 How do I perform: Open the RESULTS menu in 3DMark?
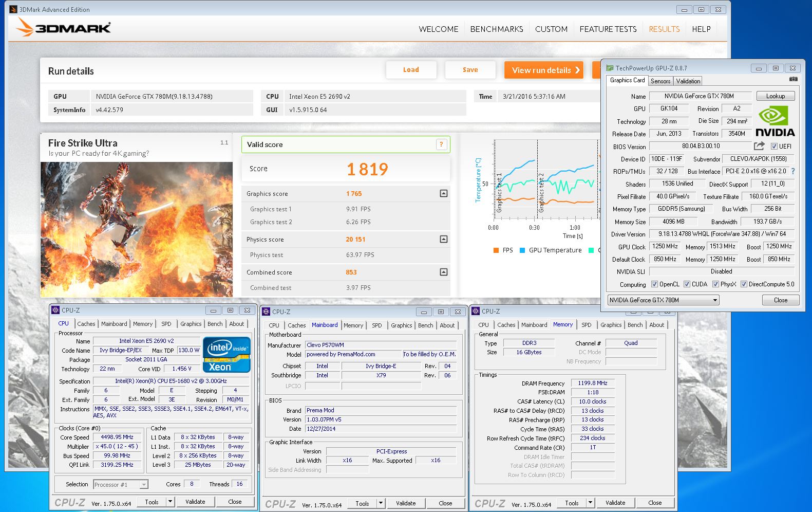[x=664, y=29]
